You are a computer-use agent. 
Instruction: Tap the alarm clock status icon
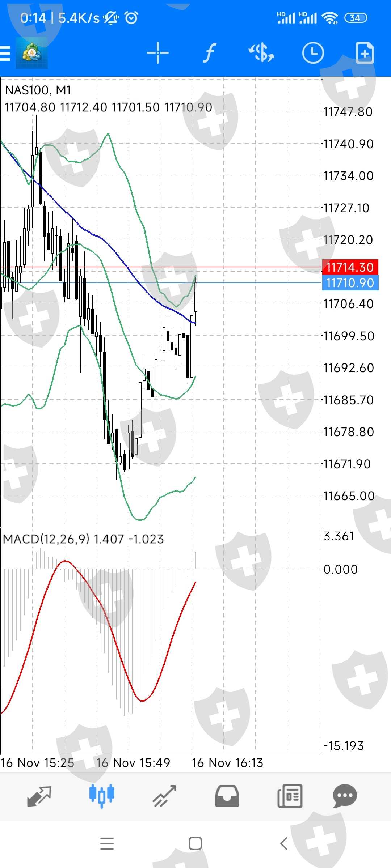click(x=131, y=17)
